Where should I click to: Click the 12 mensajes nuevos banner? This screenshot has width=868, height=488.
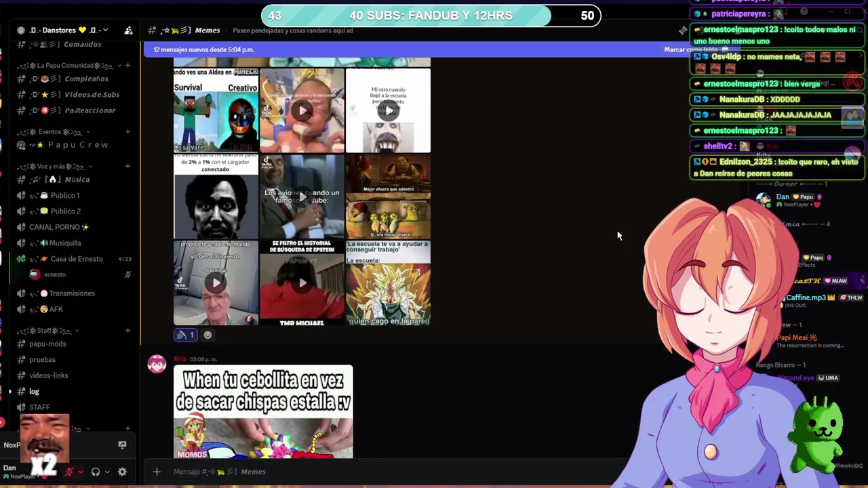coord(203,49)
